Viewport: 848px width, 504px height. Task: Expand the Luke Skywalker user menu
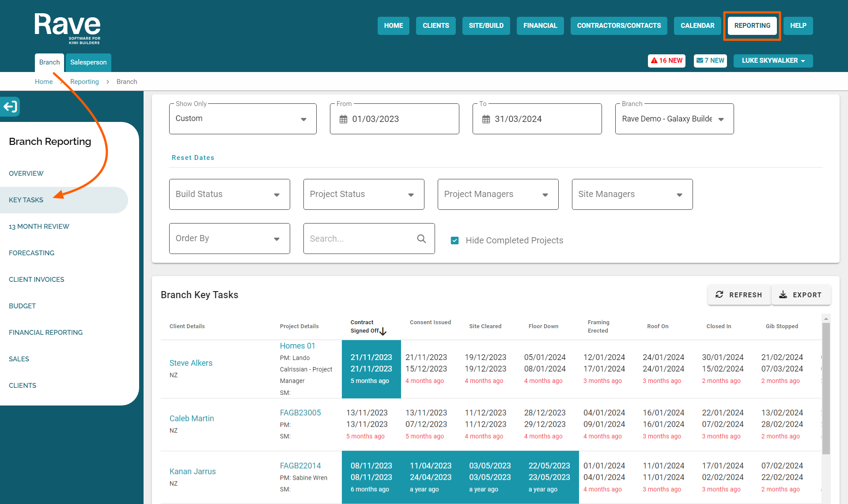coord(773,61)
